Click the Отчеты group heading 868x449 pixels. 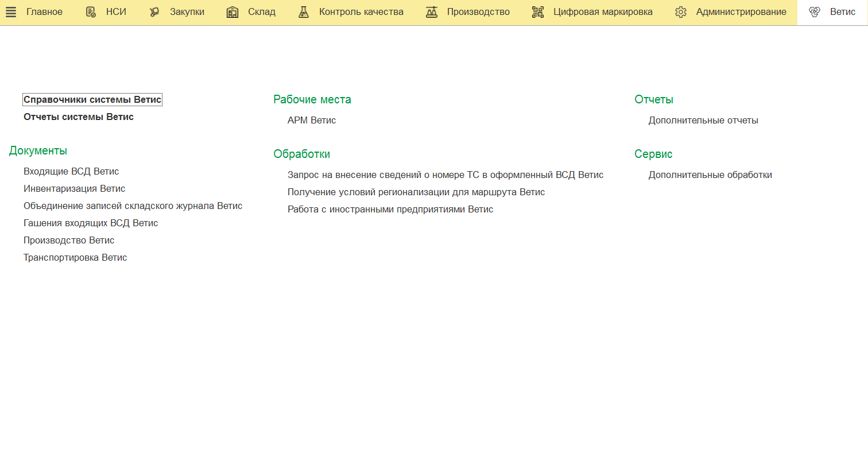[654, 100]
